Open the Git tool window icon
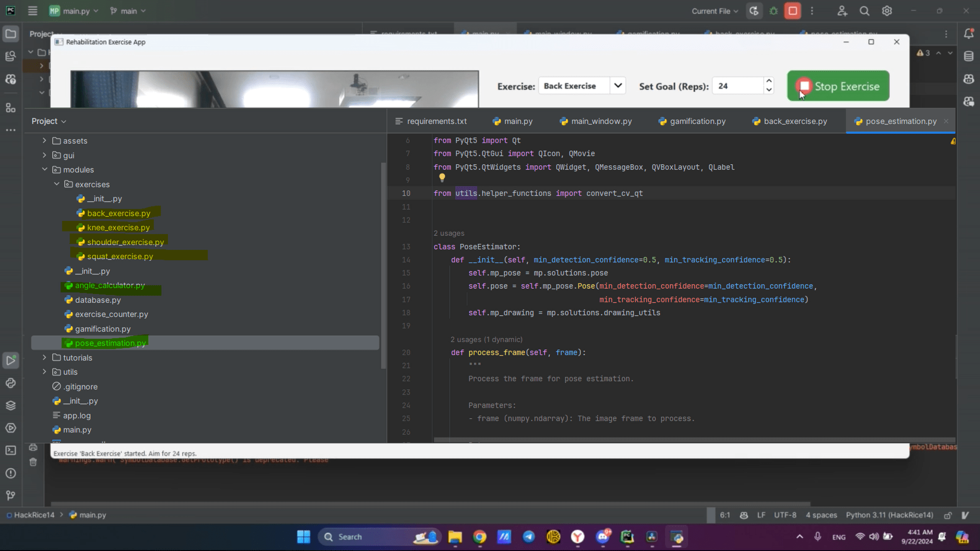Screen dimensions: 980x551 click(10, 495)
